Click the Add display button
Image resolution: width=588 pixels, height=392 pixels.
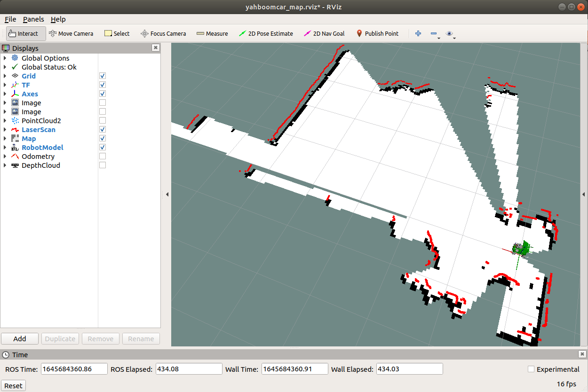(20, 338)
